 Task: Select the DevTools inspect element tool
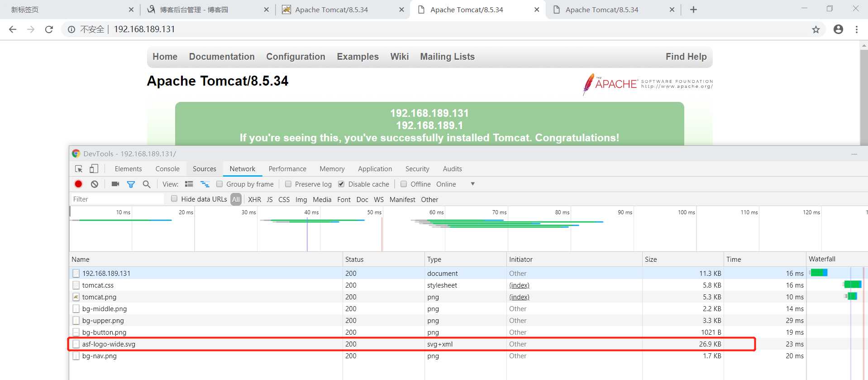tap(79, 169)
